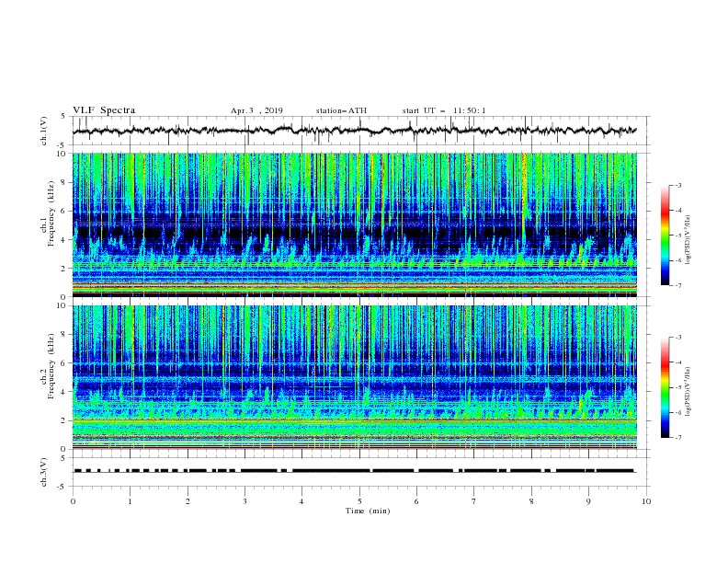Viewport: 728px width, 563px height.
Task: Click the "ch.1(V)" waveform axis label
Action: pos(44,131)
